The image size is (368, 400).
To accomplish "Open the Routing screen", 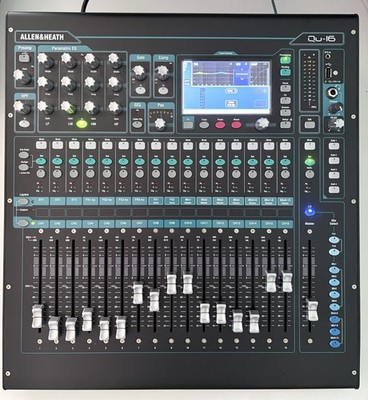I will pyautogui.click(x=285, y=72).
